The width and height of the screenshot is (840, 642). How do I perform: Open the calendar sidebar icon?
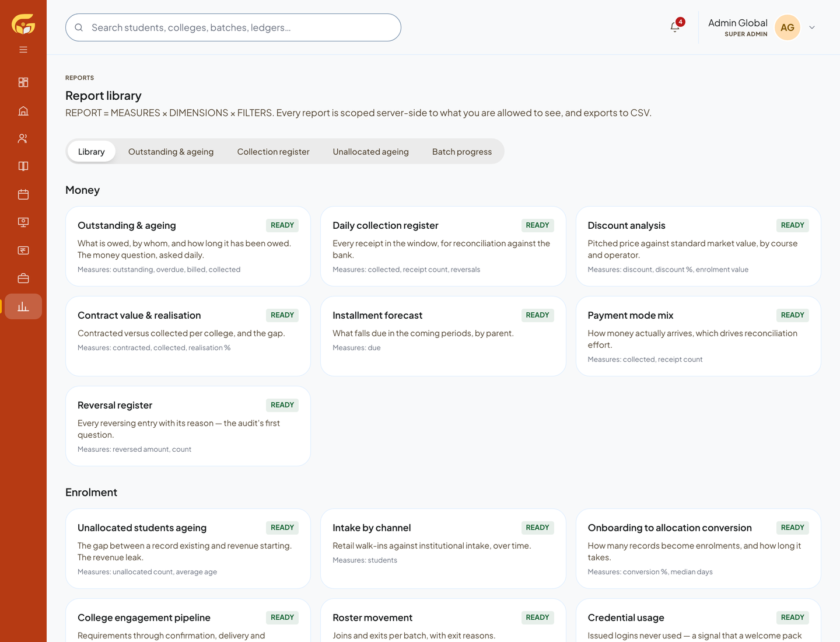click(x=23, y=194)
